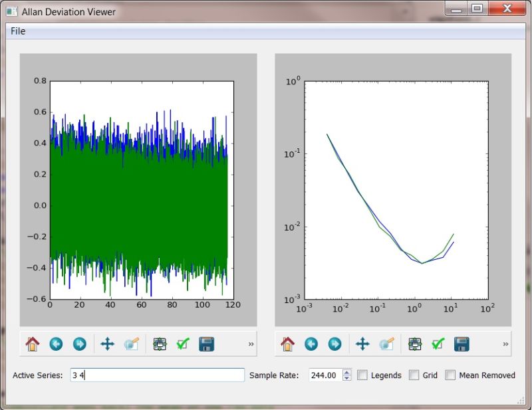
Task: Configure subplots for the Allan deviation plot
Action: (x=414, y=344)
